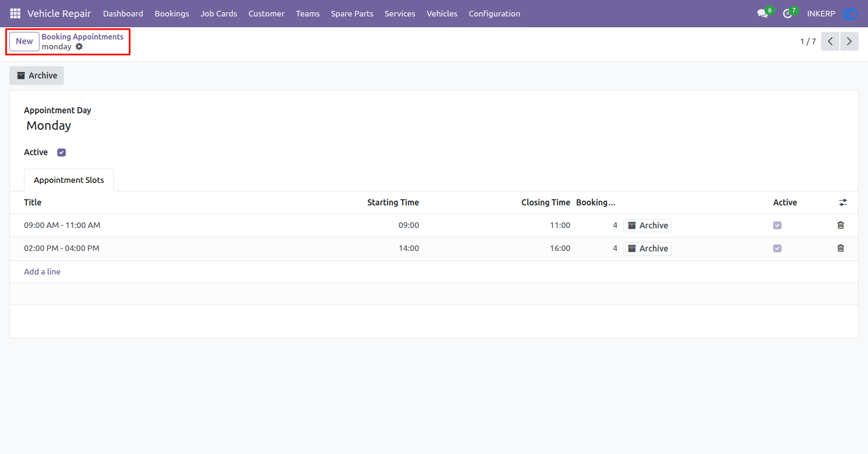Archive the 02:00 PM - 04:00 PM slot
Image resolution: width=868 pixels, height=454 pixels.
pyautogui.click(x=647, y=249)
